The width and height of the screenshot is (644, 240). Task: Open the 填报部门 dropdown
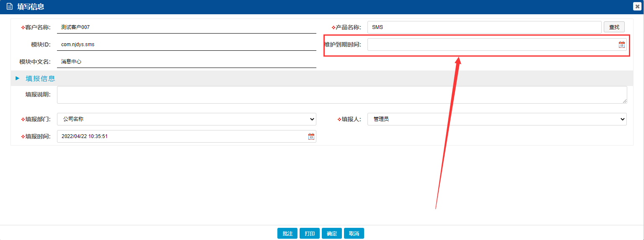click(186, 119)
